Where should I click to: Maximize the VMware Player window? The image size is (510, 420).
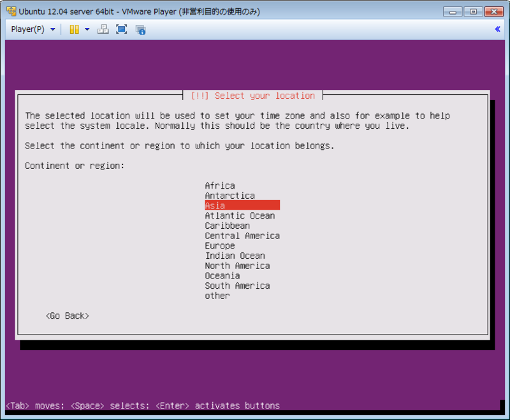click(x=473, y=11)
